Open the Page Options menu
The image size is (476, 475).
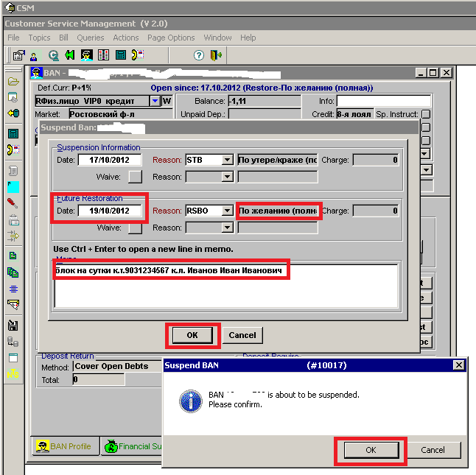[171, 38]
